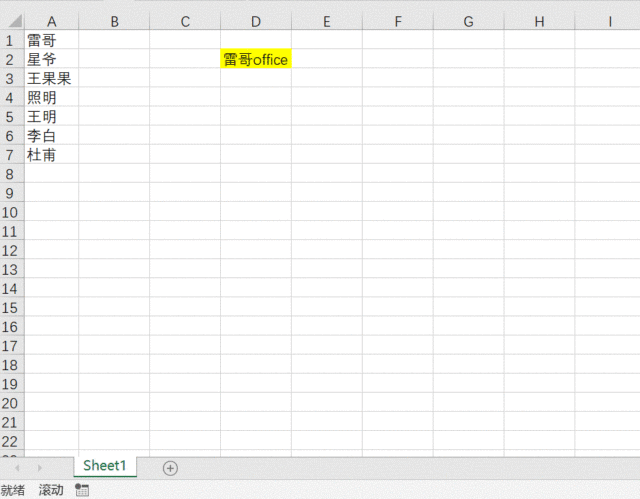The image size is (640, 499).
Task: Select cell containing 杜甫
Action: tap(51, 155)
